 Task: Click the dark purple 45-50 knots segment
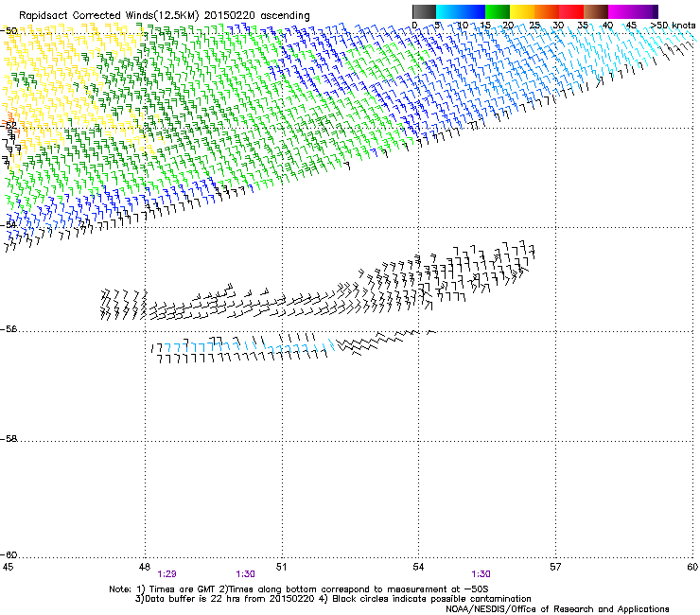645,11
